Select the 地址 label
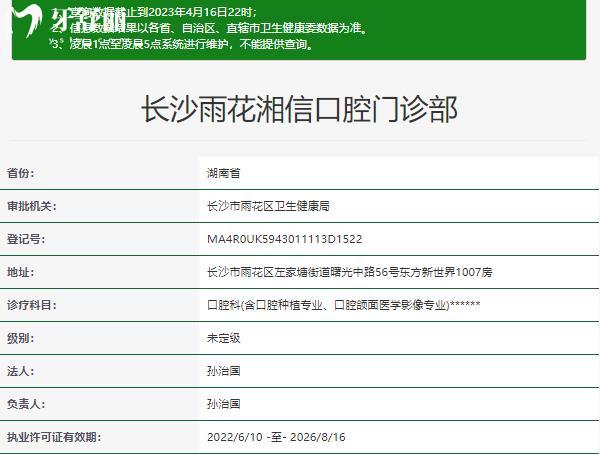This screenshot has width=600, height=454. coord(21,272)
